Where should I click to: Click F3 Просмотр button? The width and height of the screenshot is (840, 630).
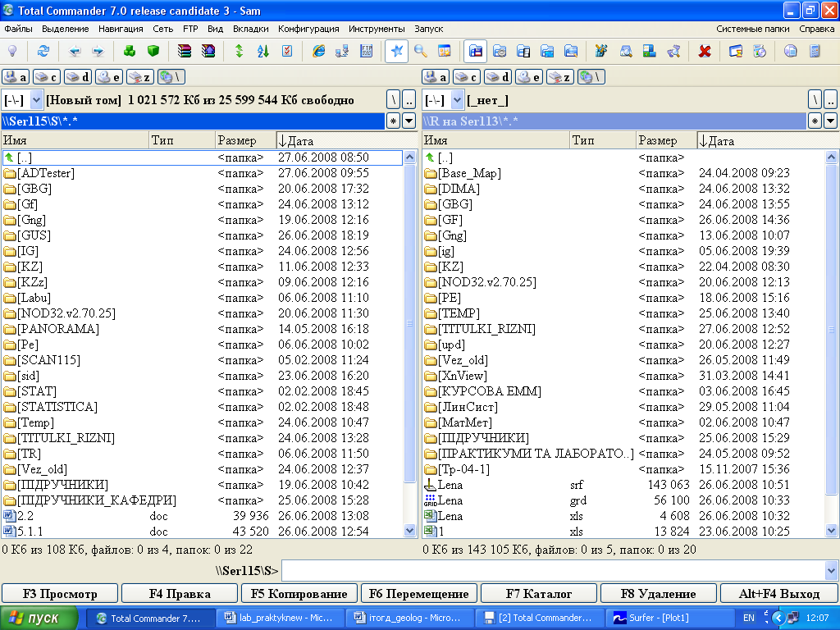60,594
